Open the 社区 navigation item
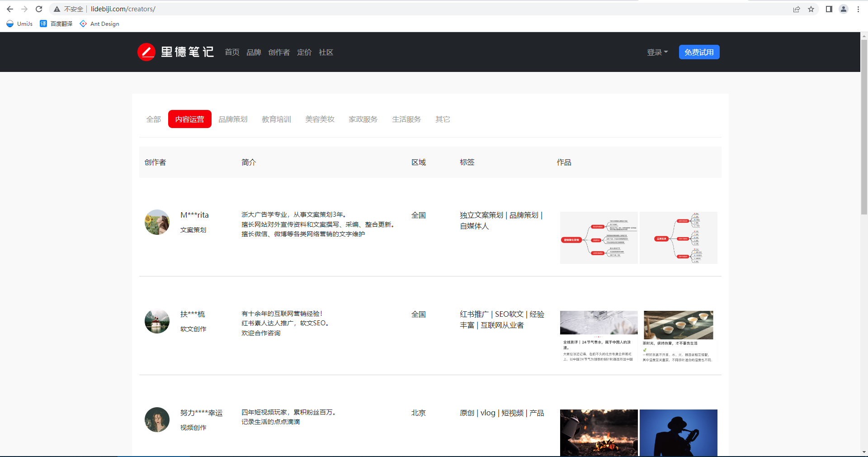The width and height of the screenshot is (868, 457). [x=326, y=52]
